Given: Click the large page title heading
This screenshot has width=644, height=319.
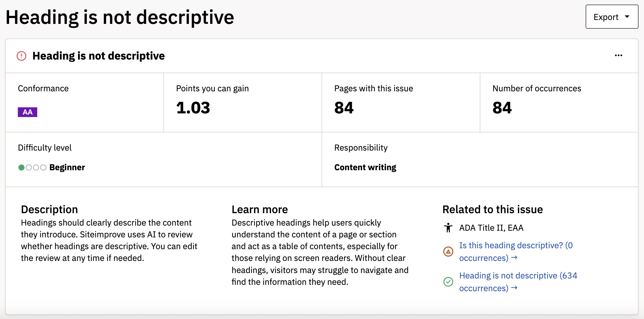Looking at the screenshot, I should point(120,17).
